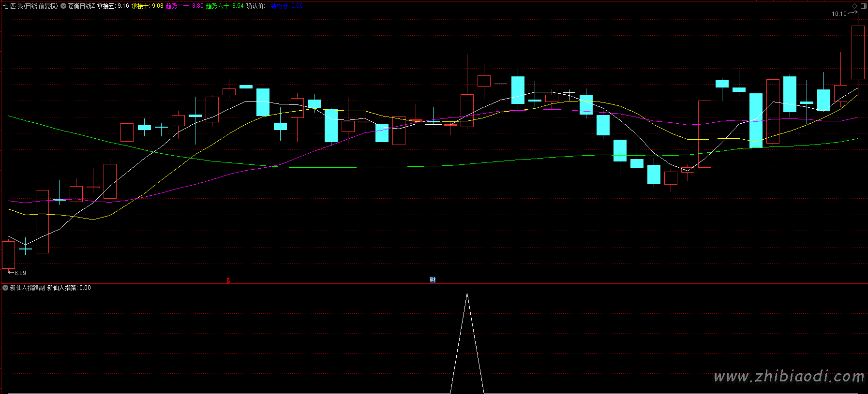This screenshot has width=868, height=394.
Task: Select the 确认价 indicator label
Action: 257,6
